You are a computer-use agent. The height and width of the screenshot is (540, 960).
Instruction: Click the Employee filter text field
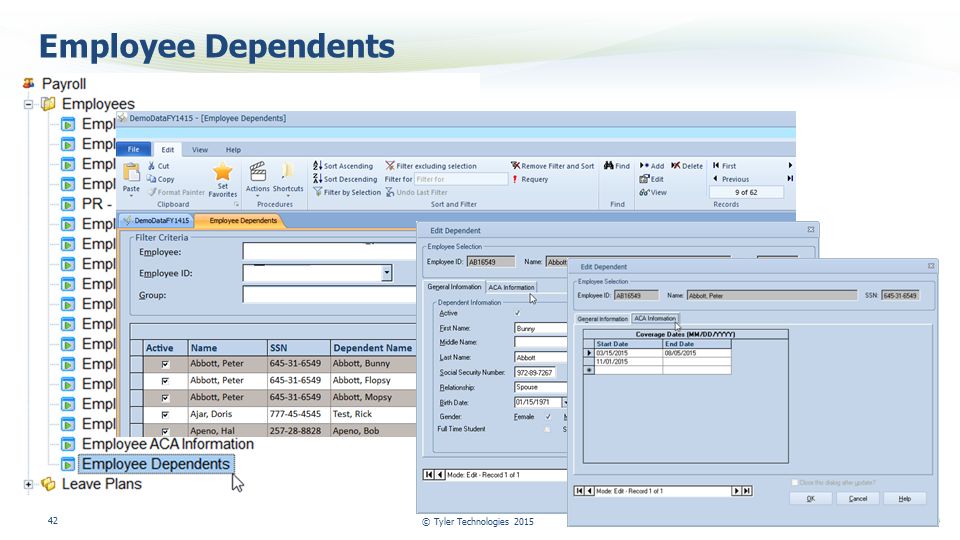(329, 252)
